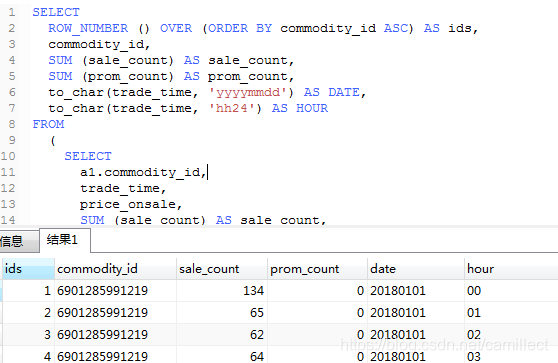Click line number 9 in gutter
This screenshot has width=558, height=363.
[x=12, y=140]
